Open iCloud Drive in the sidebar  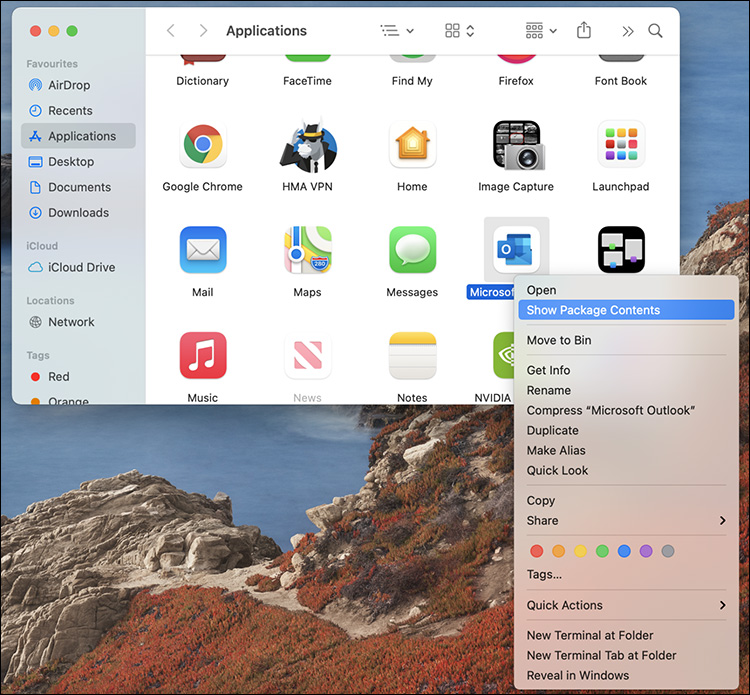(x=78, y=267)
